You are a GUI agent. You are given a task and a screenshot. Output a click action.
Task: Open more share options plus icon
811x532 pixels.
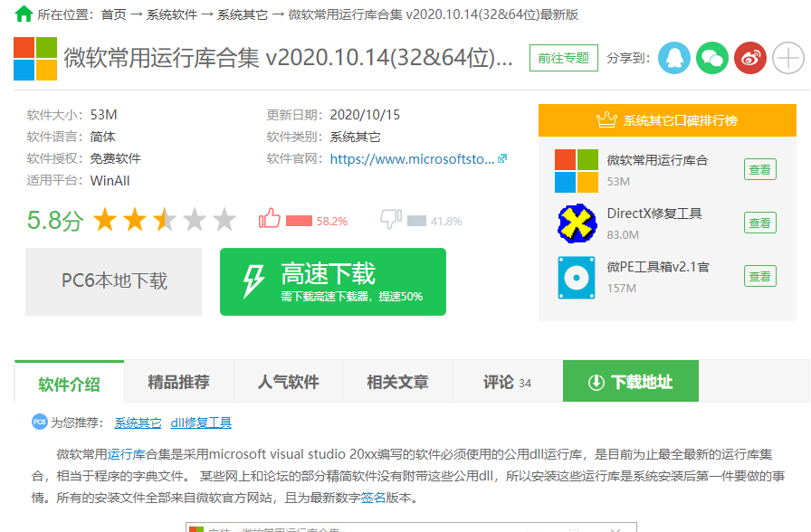[788, 58]
